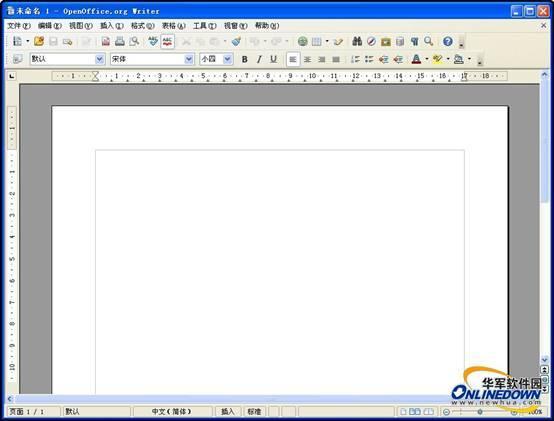Click the Help question mark icon
Viewport: 554px width, 421px height.
pos(448,41)
